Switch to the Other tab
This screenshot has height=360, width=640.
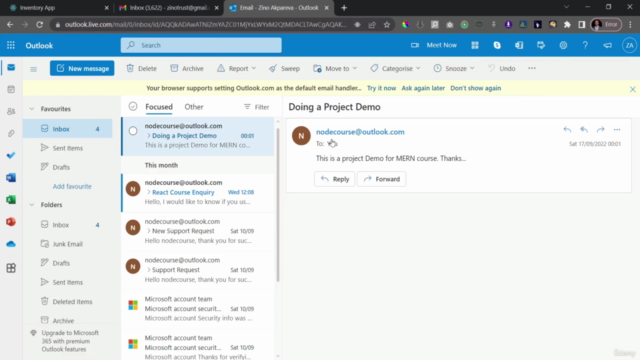(x=193, y=107)
